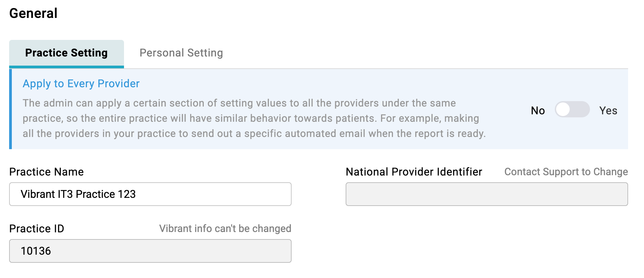Click the disabled National Provider Identifier field
The image size is (644, 278).
[x=487, y=194]
